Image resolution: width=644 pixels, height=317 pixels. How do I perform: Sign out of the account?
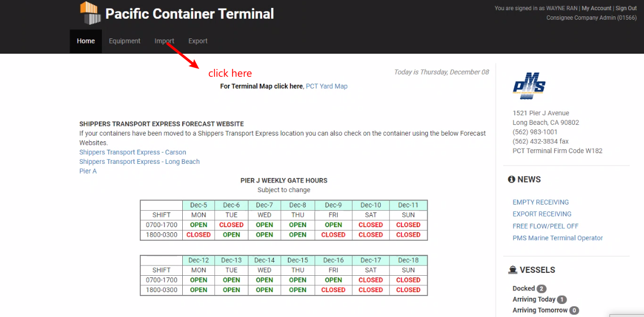coord(626,8)
